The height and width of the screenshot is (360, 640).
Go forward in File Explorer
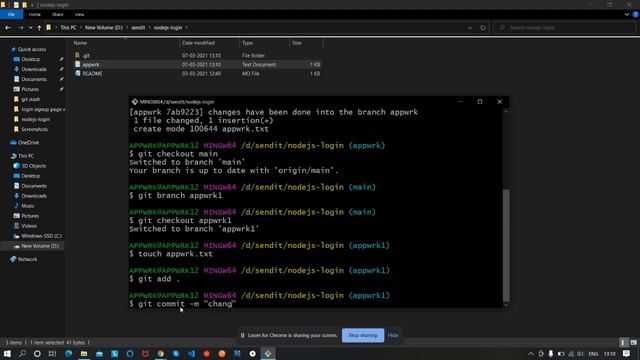coord(20,28)
